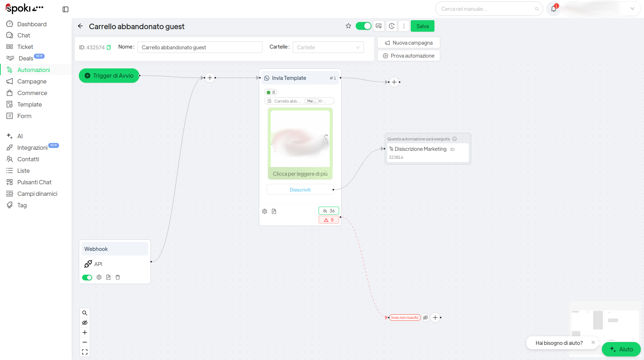
Task: Fit canvas to screen with fullscreen icon
Action: pos(85,352)
